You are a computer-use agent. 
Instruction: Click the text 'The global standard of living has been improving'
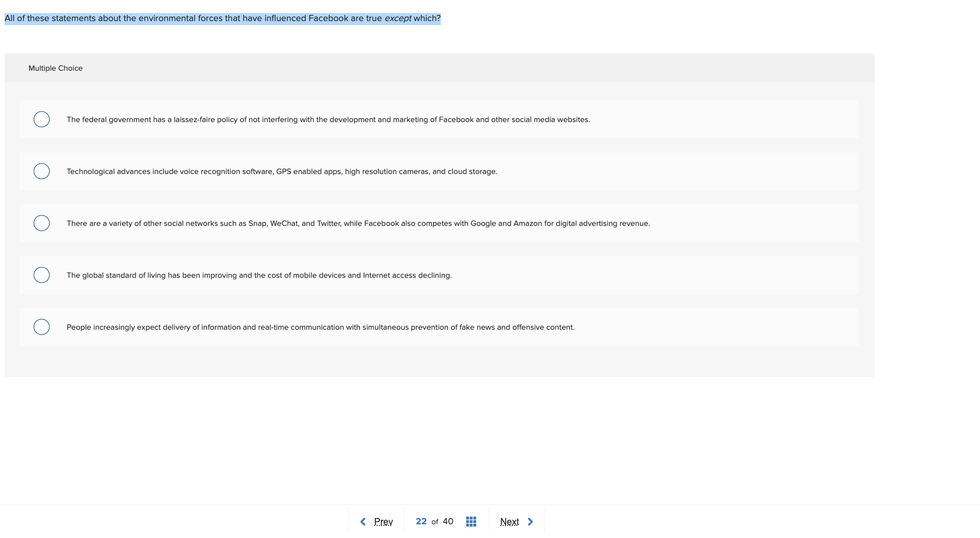coord(152,275)
